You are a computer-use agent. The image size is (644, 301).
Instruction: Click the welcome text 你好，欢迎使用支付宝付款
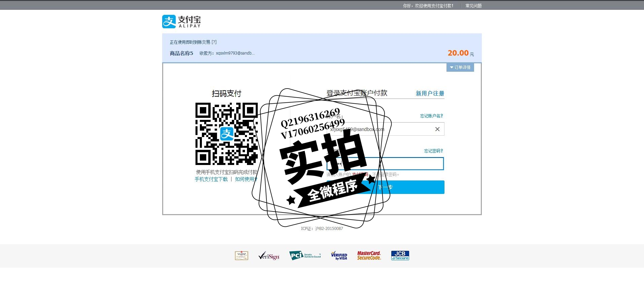428,6
